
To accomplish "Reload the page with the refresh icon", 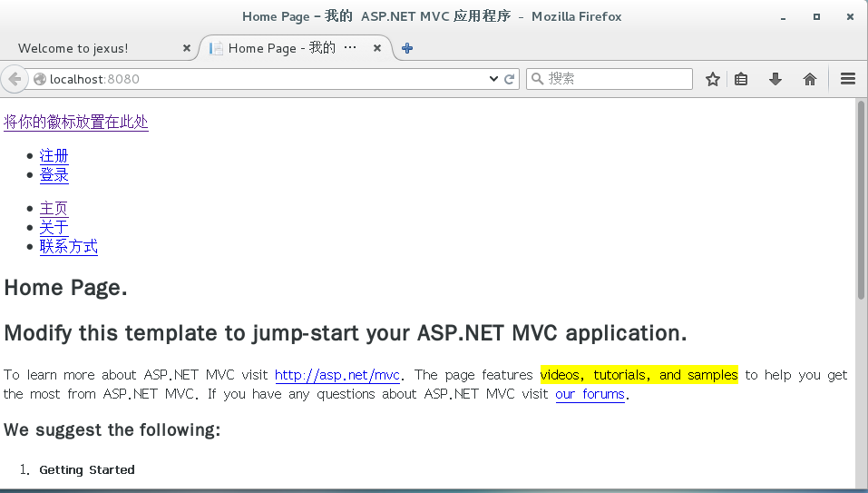I will point(510,79).
